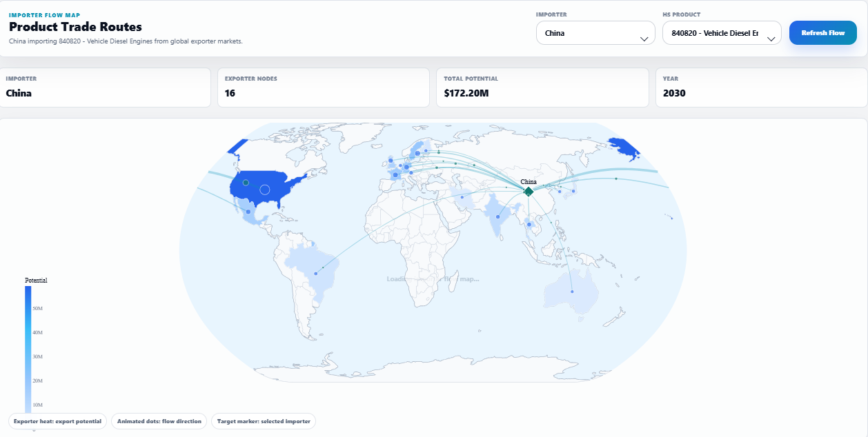
Task: Click the 50M legend tick label
Action: 38,309
